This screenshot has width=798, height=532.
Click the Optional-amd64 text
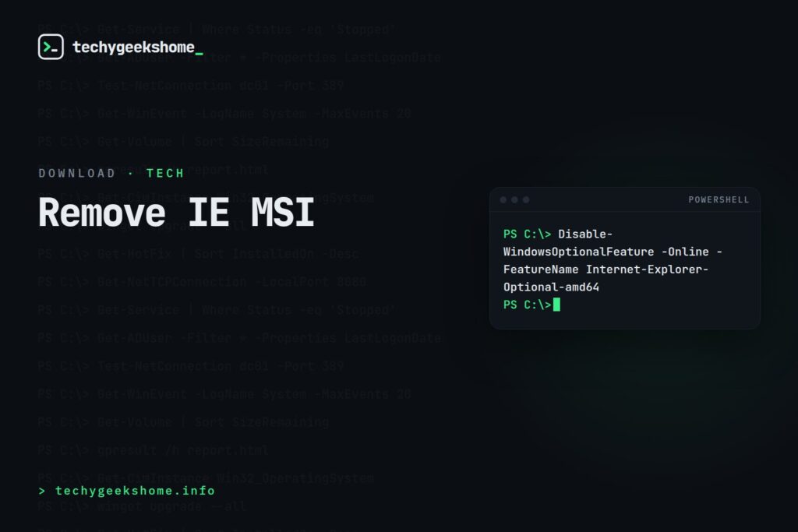click(x=551, y=287)
